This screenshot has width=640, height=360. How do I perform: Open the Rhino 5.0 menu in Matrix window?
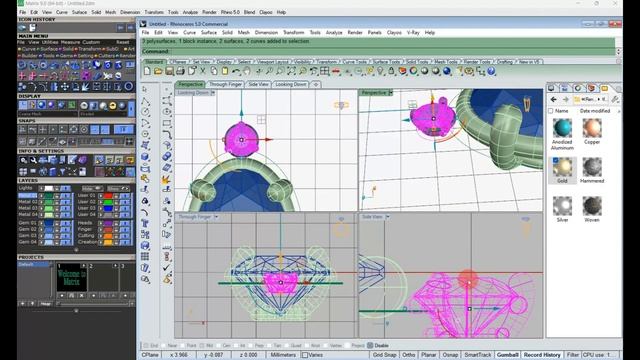point(230,12)
